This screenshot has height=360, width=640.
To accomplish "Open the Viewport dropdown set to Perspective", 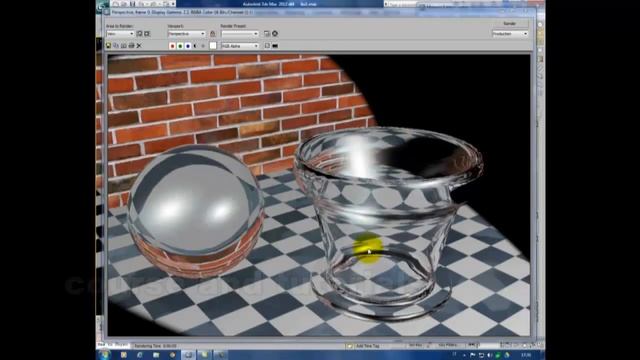I will pos(187,34).
